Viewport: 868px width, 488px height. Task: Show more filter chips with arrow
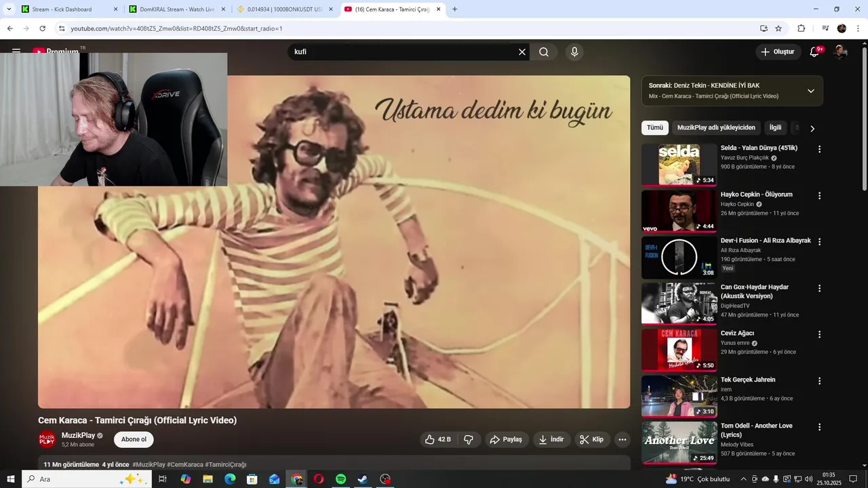[x=812, y=128]
